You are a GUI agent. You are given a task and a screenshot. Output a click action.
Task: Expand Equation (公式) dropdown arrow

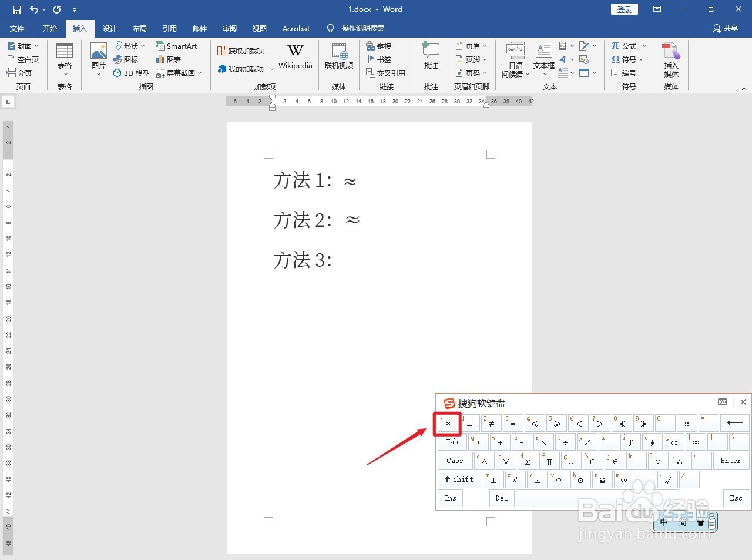click(x=644, y=46)
